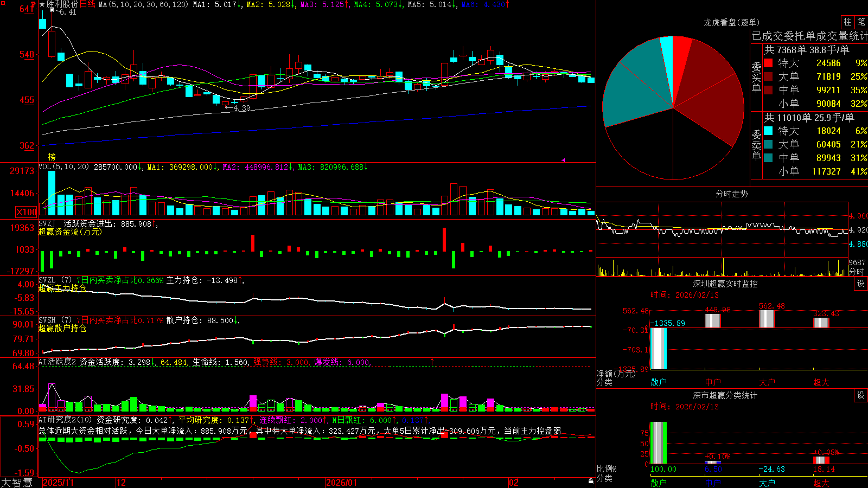This screenshot has width=868, height=488.
Task: Select the 龙虎看盘(逐单) panel title
Action: (731, 22)
